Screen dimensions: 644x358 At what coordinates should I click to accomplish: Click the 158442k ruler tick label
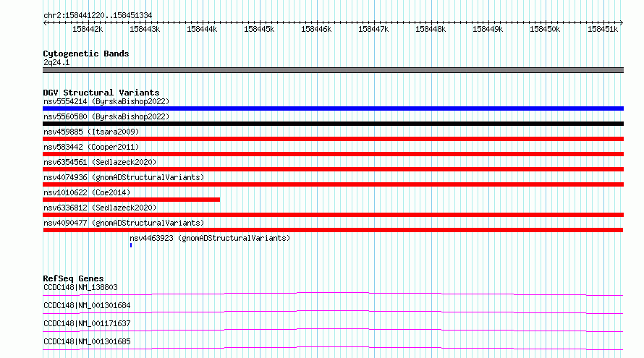pyautogui.click(x=88, y=29)
